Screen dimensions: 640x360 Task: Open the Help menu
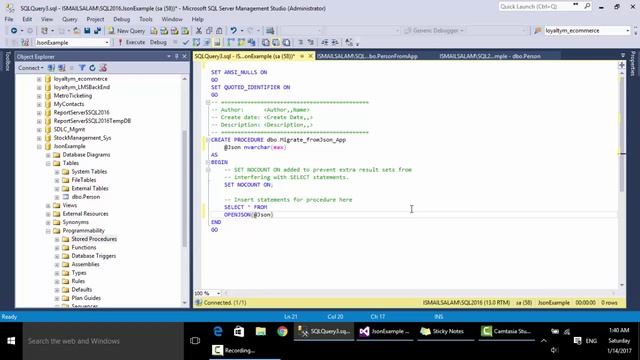pyautogui.click(x=198, y=19)
